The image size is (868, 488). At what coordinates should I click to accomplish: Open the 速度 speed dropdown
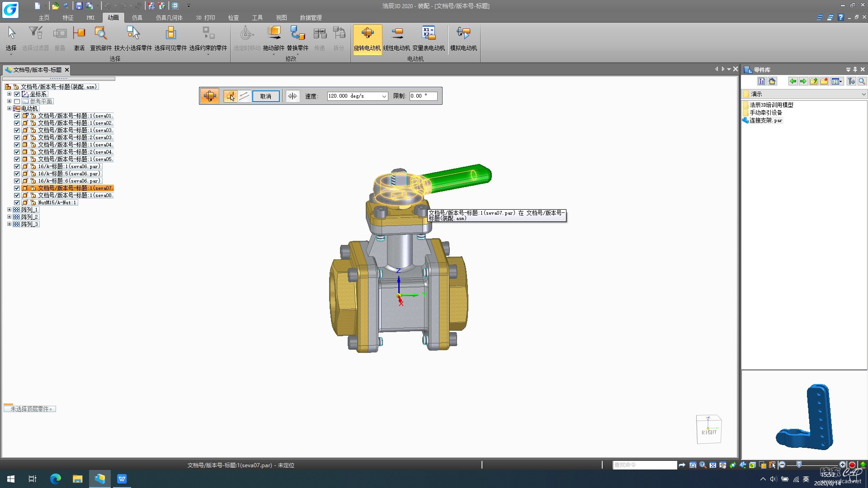click(x=384, y=96)
